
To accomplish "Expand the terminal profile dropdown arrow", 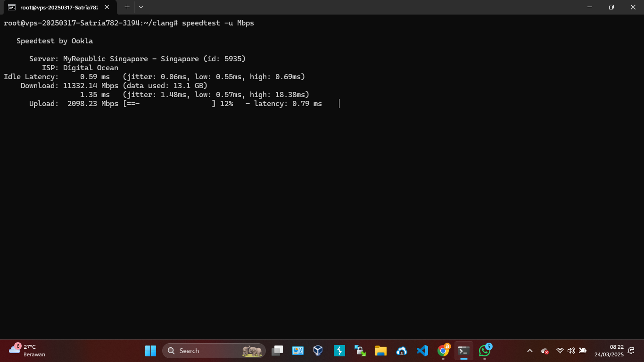I will click(141, 7).
